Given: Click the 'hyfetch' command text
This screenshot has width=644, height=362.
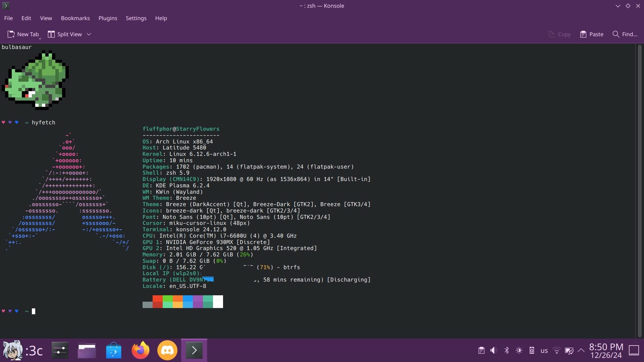Looking at the screenshot, I should click(44, 123).
